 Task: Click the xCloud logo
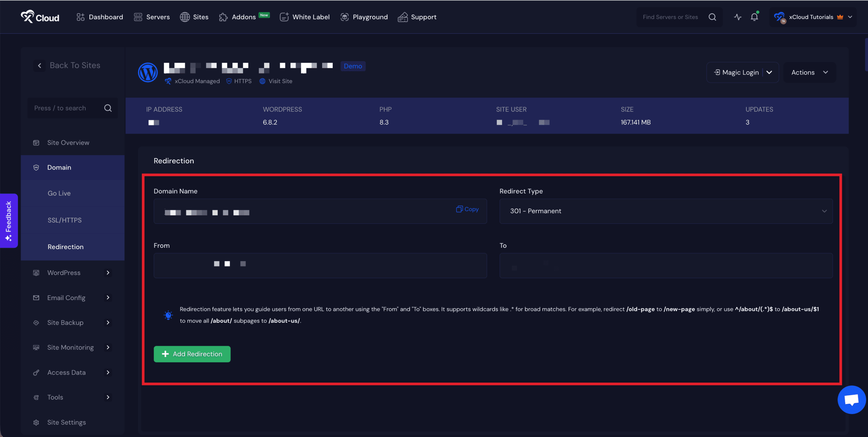pos(40,17)
